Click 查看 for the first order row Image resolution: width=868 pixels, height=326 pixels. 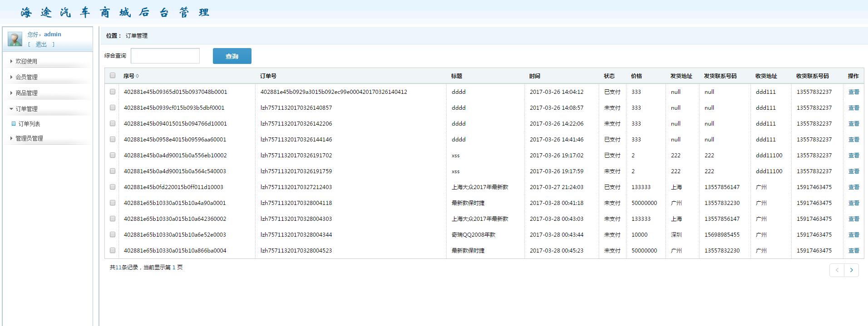[x=853, y=92]
